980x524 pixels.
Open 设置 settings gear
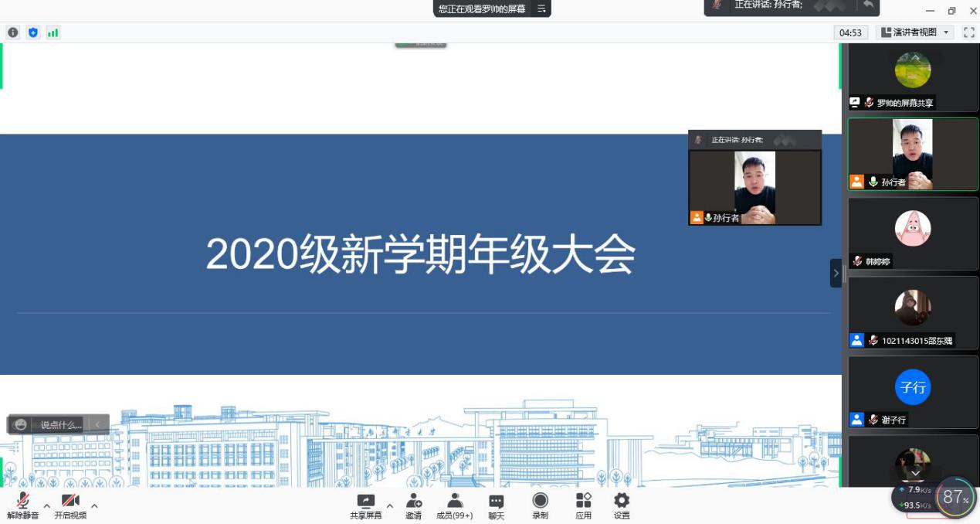[622, 506]
